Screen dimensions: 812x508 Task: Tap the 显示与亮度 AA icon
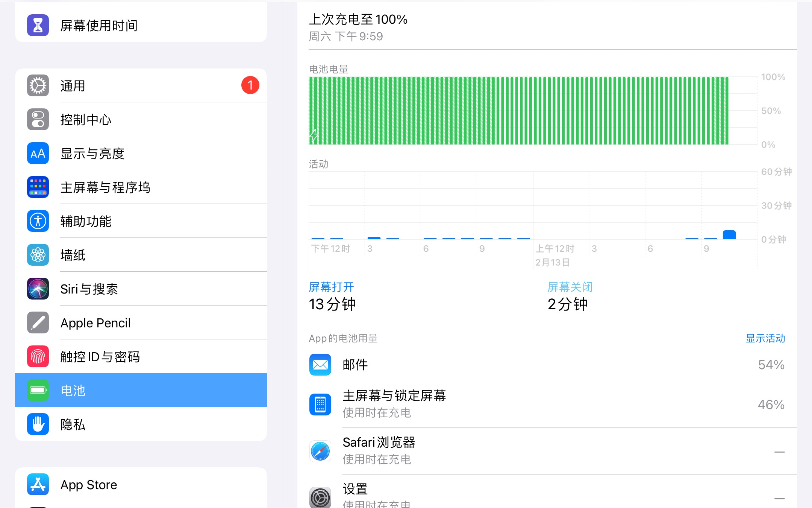[x=38, y=153]
